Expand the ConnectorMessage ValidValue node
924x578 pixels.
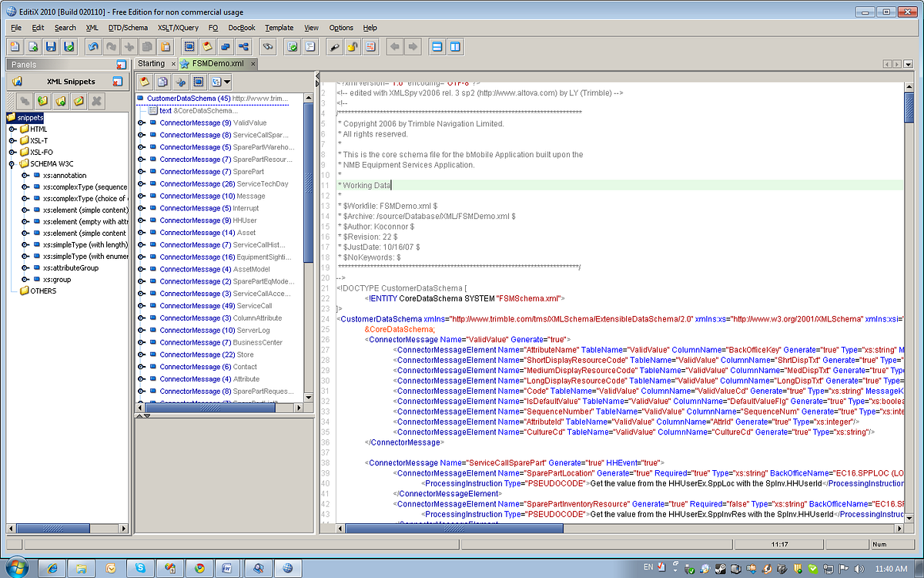click(x=142, y=123)
